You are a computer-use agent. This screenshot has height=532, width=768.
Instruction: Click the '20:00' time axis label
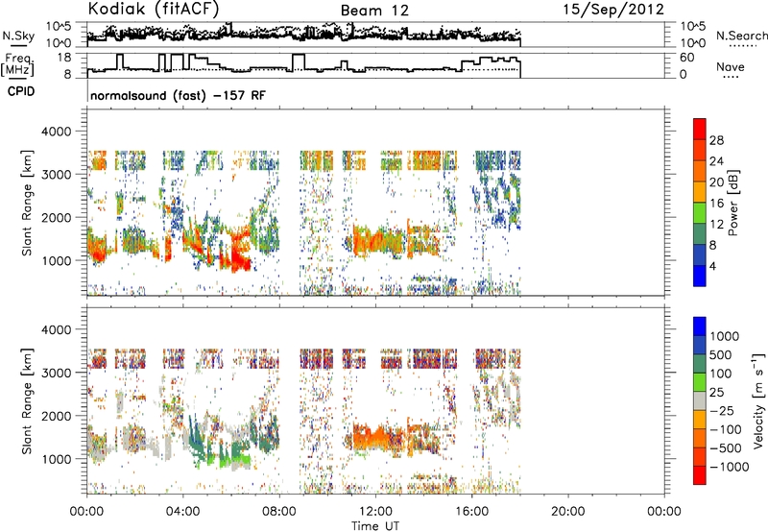(x=567, y=512)
